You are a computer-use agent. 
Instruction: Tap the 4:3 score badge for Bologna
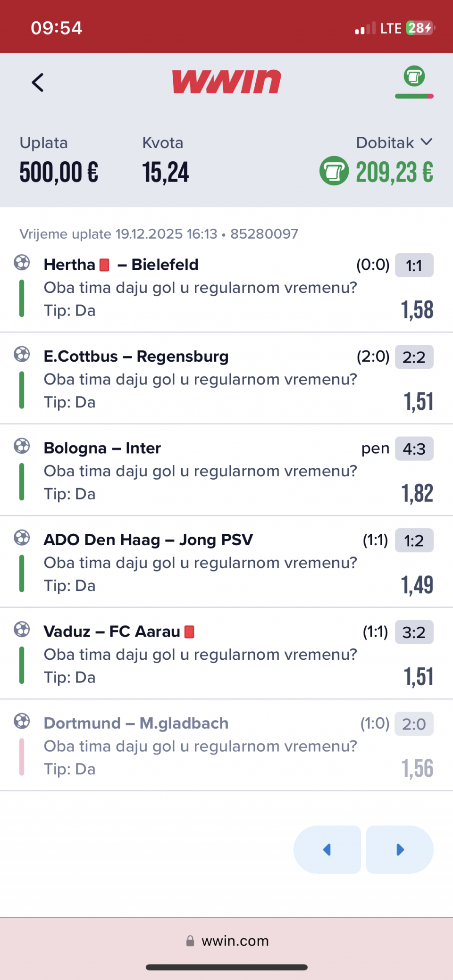point(414,449)
